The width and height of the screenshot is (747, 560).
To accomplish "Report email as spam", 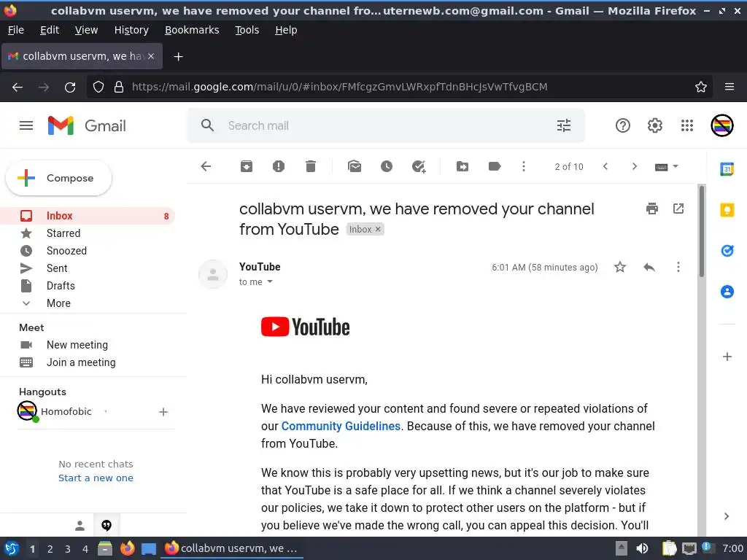I will click(278, 166).
